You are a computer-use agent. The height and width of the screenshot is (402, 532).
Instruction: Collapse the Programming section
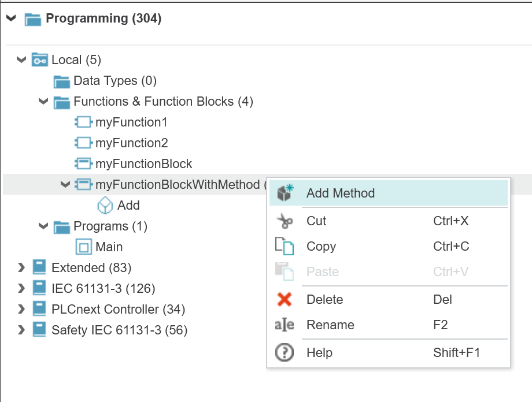pos(11,18)
